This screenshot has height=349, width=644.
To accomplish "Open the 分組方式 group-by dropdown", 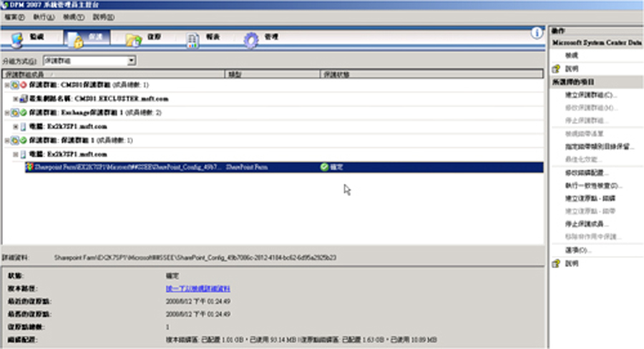I will (x=132, y=61).
